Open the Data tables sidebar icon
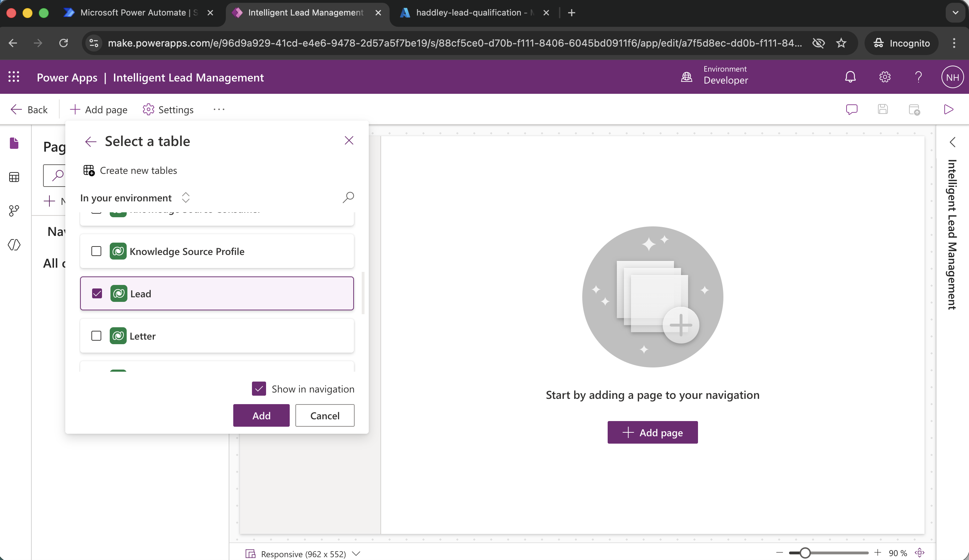969x560 pixels. pos(14,177)
